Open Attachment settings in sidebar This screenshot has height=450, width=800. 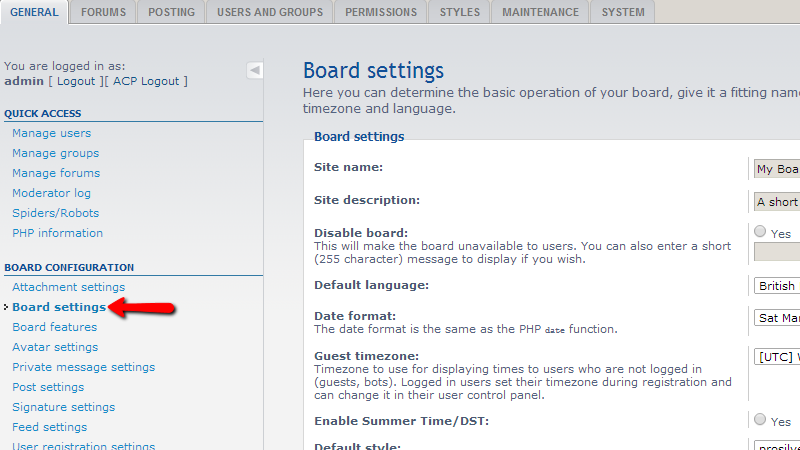(68, 287)
